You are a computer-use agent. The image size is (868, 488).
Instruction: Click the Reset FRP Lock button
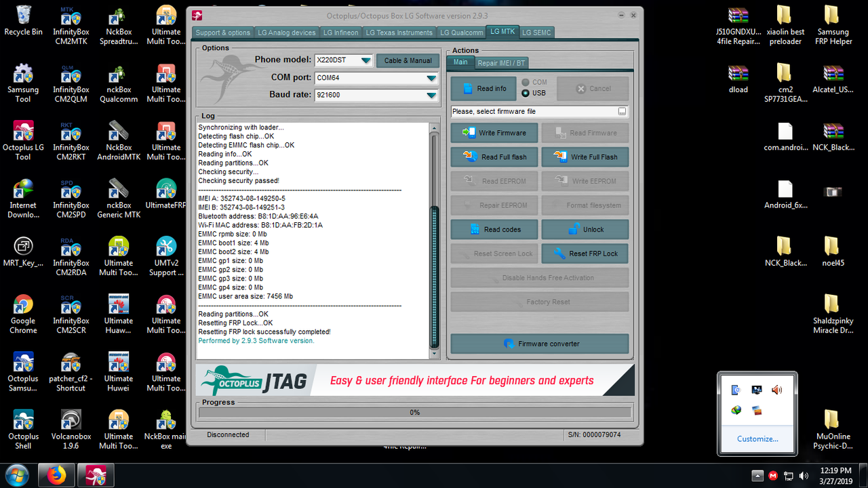tap(585, 253)
